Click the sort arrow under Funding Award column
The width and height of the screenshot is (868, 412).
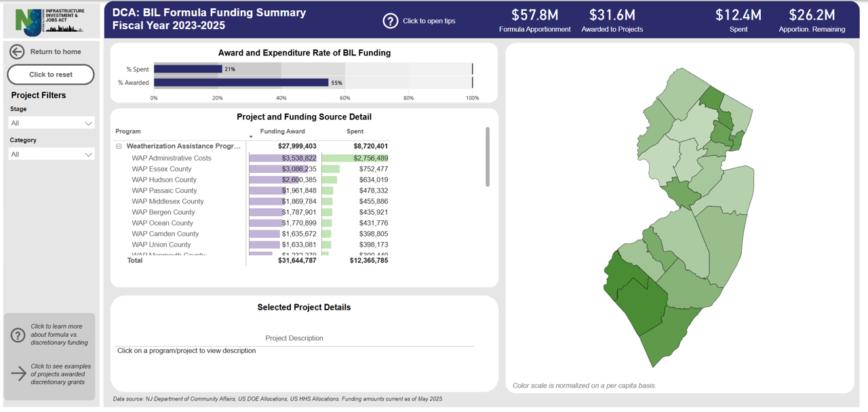(251, 137)
